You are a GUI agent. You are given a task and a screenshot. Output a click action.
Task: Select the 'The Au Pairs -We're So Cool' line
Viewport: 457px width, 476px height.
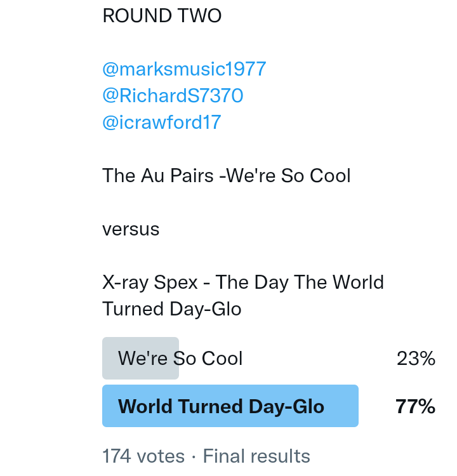[x=227, y=175]
